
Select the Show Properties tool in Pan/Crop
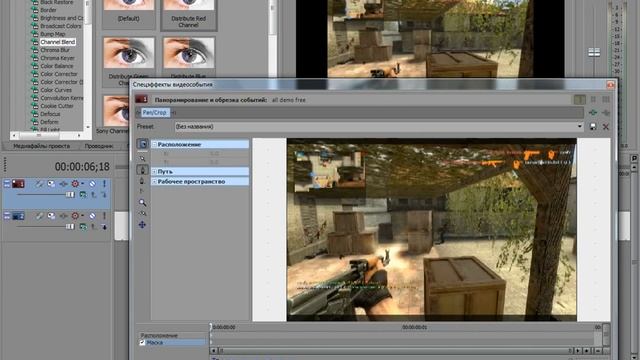(x=142, y=144)
